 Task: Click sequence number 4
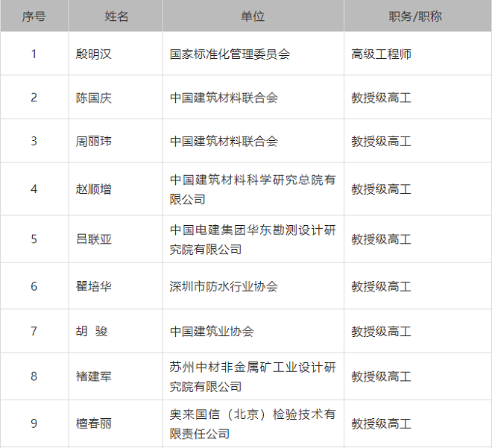34,189
